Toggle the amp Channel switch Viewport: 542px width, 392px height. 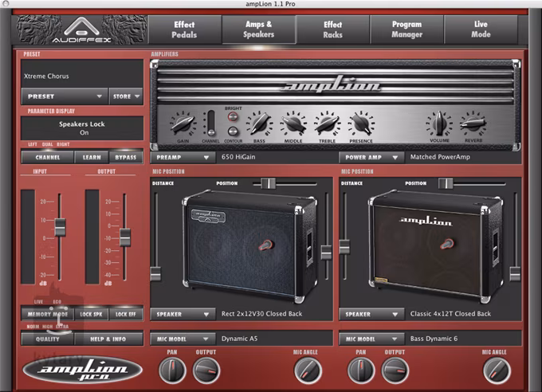[210, 123]
